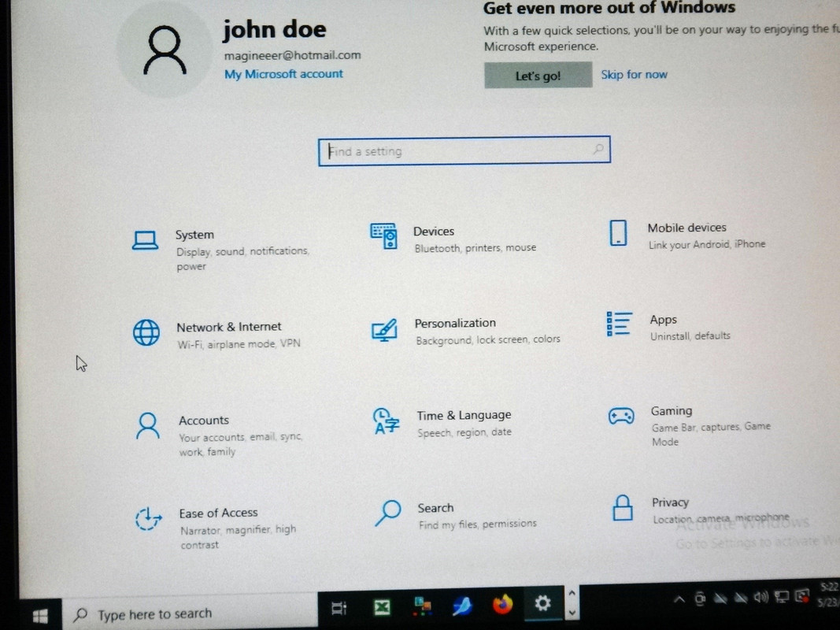The image size is (840, 630).
Task: Click the paintbrush Personalization icon
Action: (385, 330)
